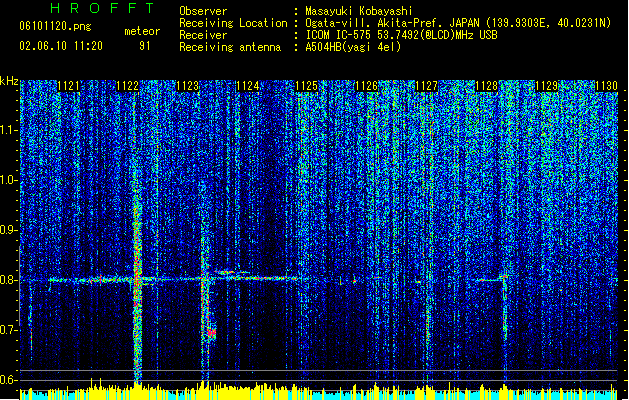This screenshot has height=400, width=629.
Task: Click the Observer label
Action: [203, 11]
